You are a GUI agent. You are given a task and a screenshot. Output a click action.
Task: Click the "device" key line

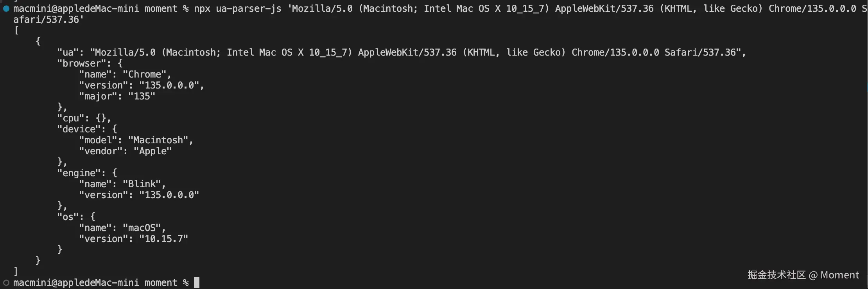pos(87,129)
